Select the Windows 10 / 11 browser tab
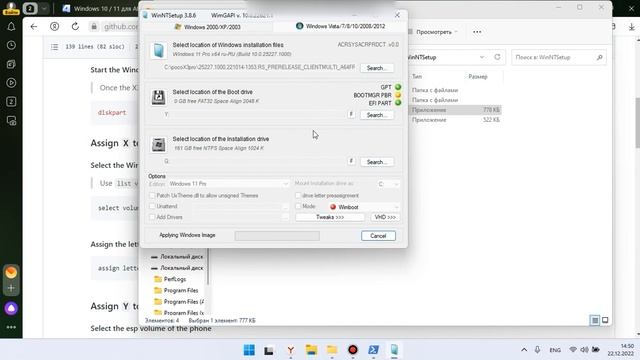This screenshot has height=360, width=640. tap(100, 9)
